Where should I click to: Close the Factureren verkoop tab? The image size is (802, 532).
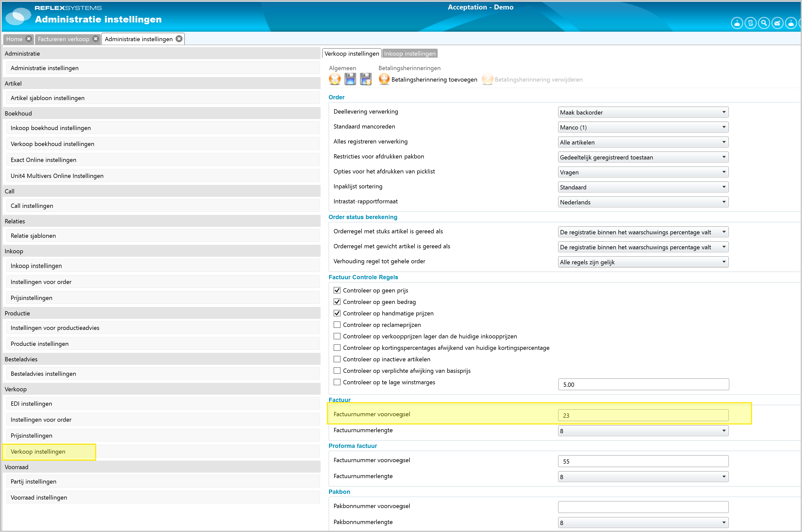coord(96,39)
